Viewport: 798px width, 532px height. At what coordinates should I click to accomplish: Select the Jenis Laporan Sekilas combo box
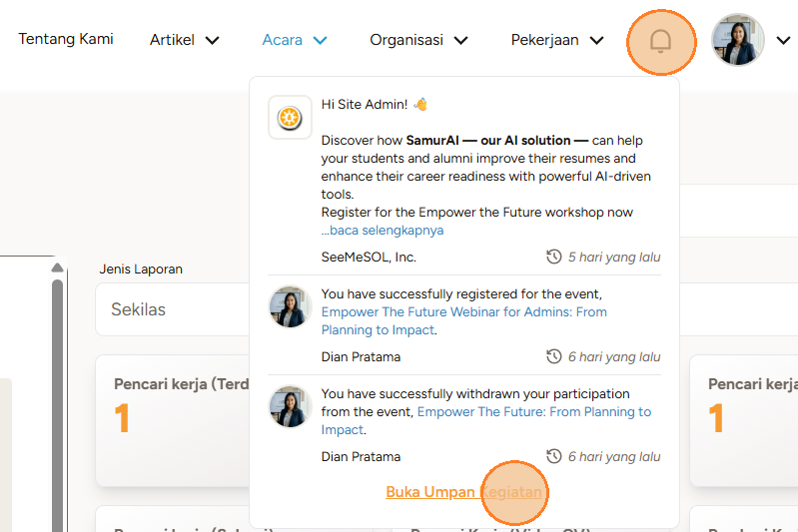point(172,309)
